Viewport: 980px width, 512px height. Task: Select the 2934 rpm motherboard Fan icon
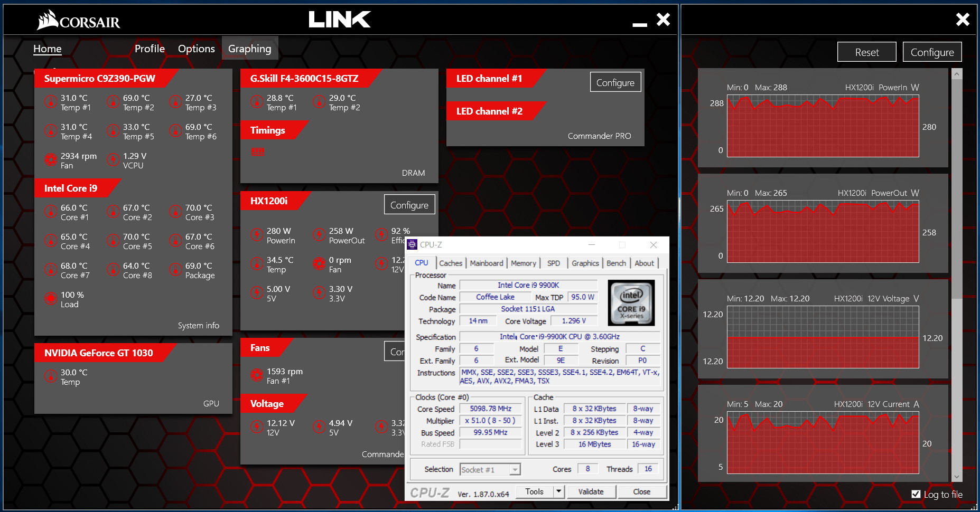click(x=51, y=159)
